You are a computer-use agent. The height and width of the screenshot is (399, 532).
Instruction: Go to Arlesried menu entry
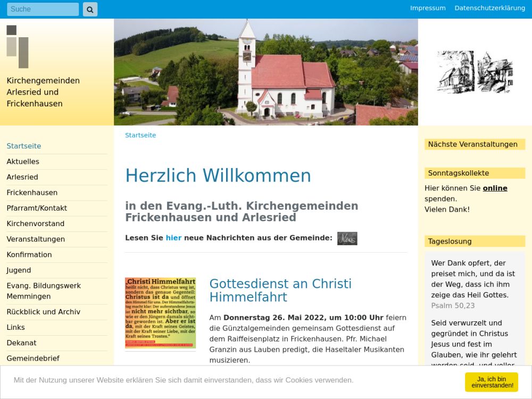22,177
